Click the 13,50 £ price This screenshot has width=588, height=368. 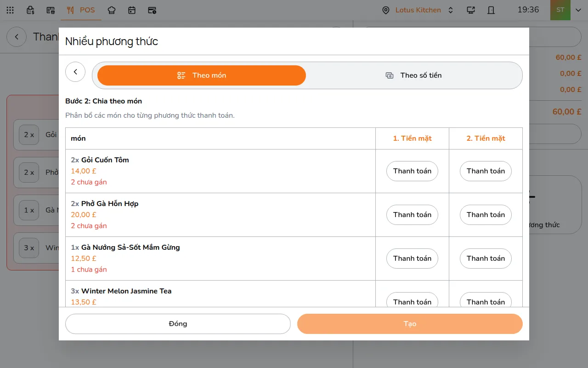(x=84, y=302)
